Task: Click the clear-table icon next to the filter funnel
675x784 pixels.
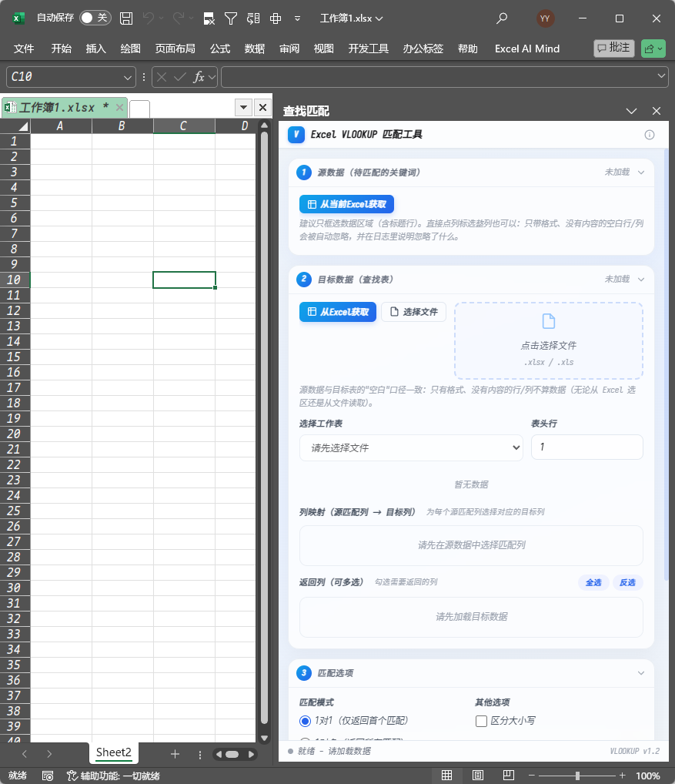Action: (x=209, y=18)
